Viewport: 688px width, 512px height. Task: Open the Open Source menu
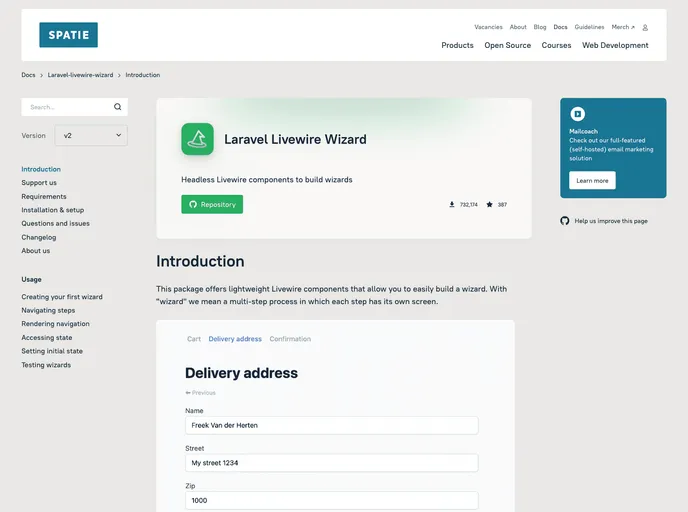[x=508, y=45]
